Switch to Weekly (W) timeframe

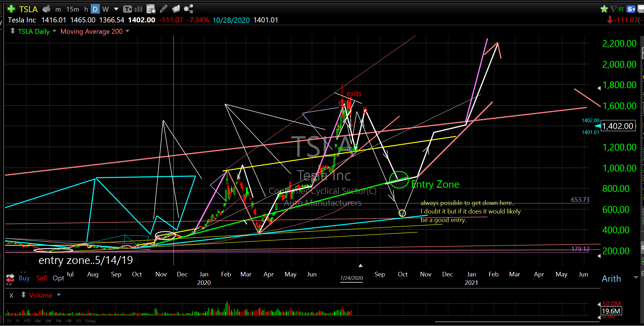click(x=105, y=9)
